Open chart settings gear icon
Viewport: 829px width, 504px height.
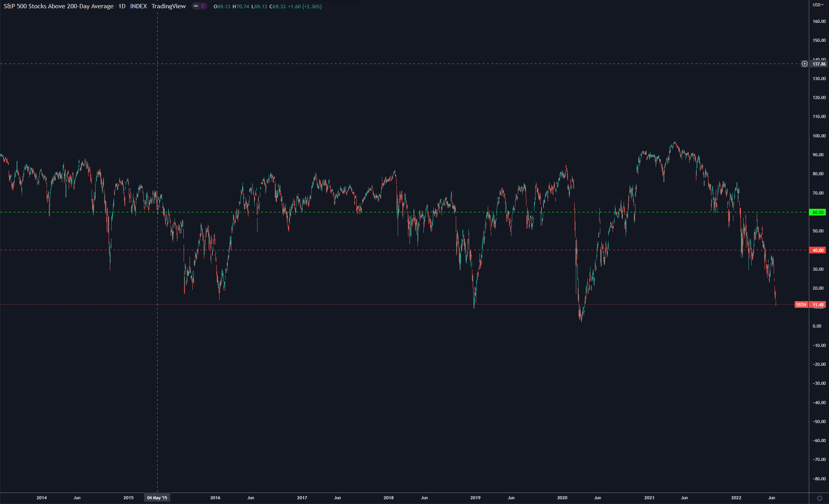pyautogui.click(x=820, y=498)
